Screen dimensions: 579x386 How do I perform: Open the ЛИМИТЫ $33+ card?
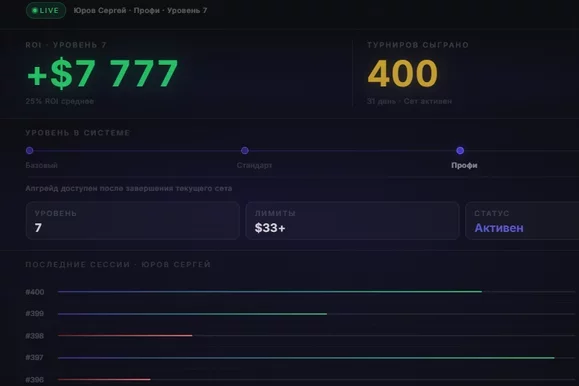tap(352, 221)
